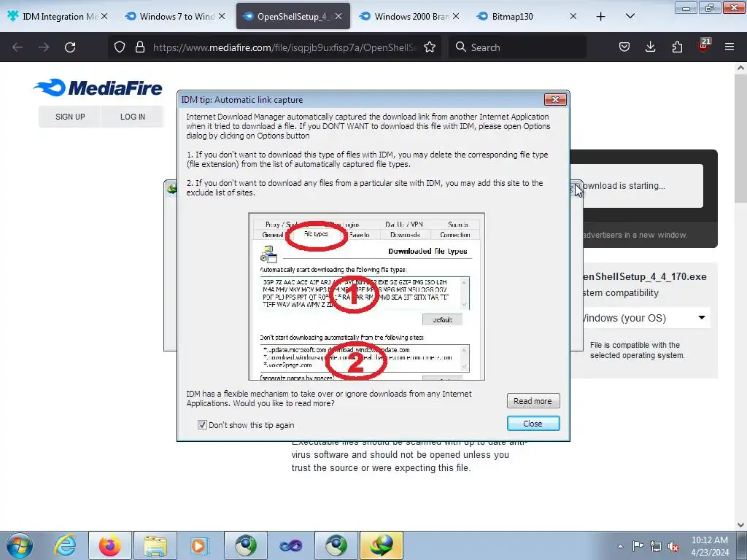Viewport: 747px width, 560px height.
Task: Reload the current page
Action: (x=70, y=47)
